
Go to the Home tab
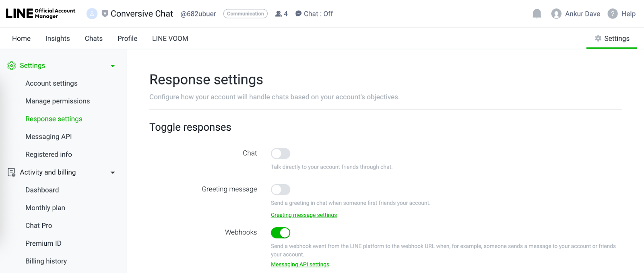21,38
